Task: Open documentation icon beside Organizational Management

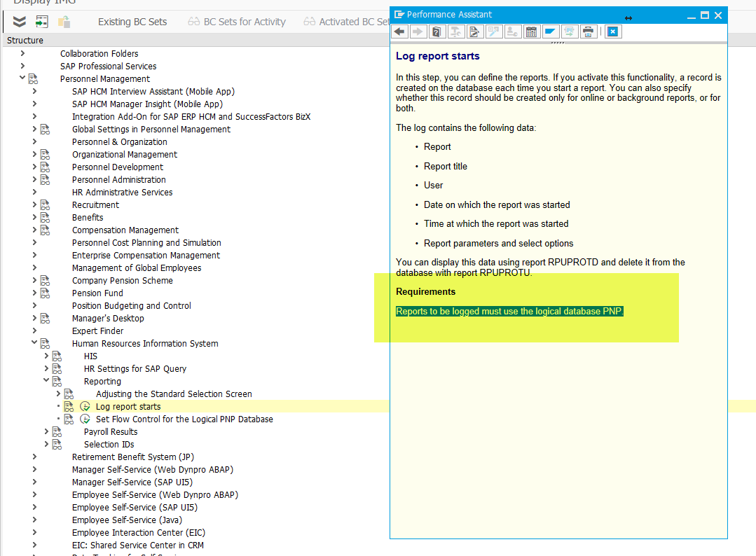Action: click(x=46, y=154)
